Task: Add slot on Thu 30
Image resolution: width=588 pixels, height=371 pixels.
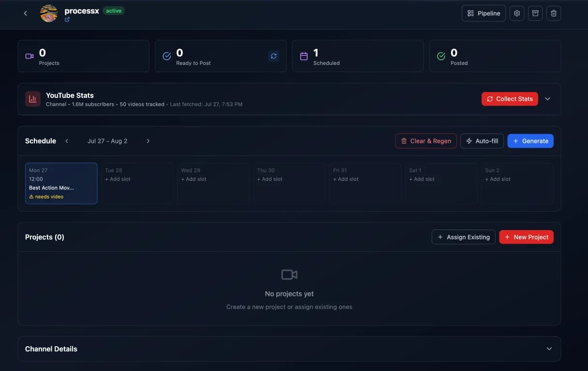Action: (x=270, y=179)
